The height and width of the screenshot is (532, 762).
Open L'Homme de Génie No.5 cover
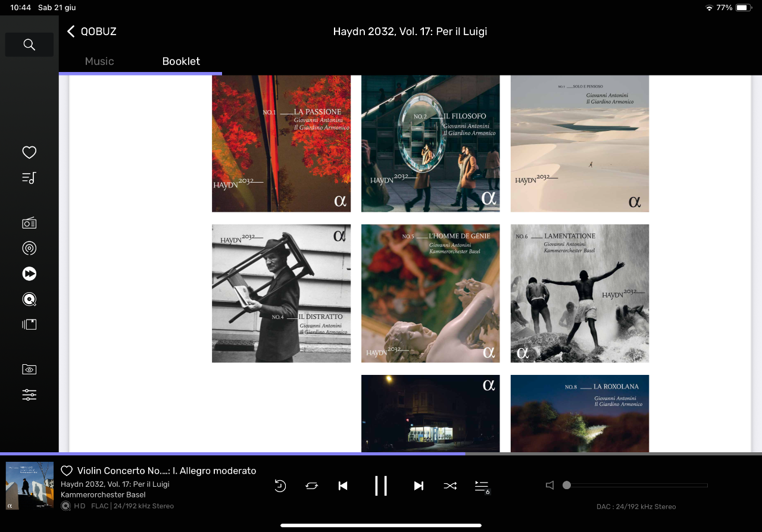click(430, 293)
